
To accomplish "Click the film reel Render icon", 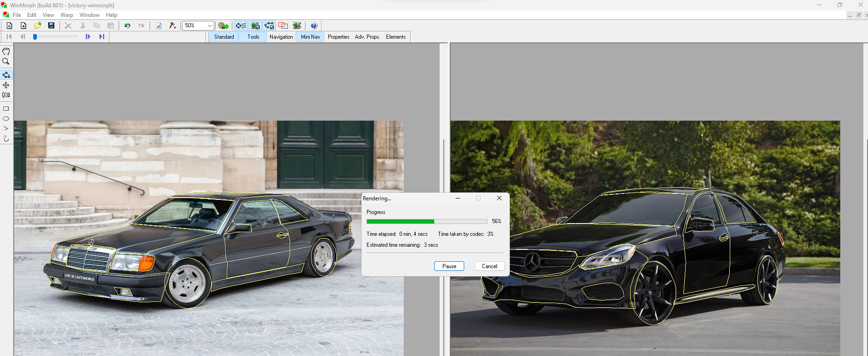I will [x=223, y=25].
